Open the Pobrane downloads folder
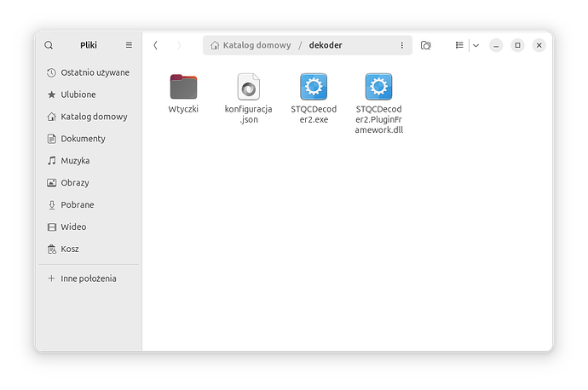The height and width of the screenshot is (390, 588). coord(77,205)
